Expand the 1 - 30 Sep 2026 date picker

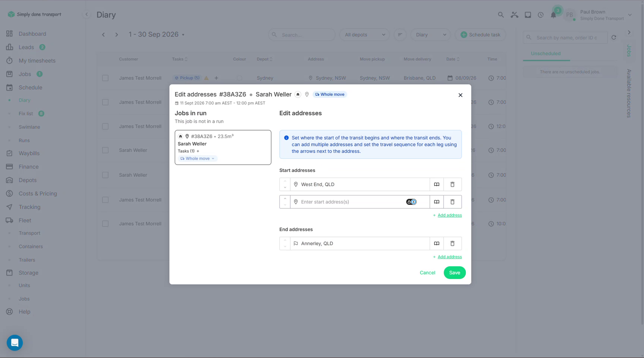pos(157,34)
